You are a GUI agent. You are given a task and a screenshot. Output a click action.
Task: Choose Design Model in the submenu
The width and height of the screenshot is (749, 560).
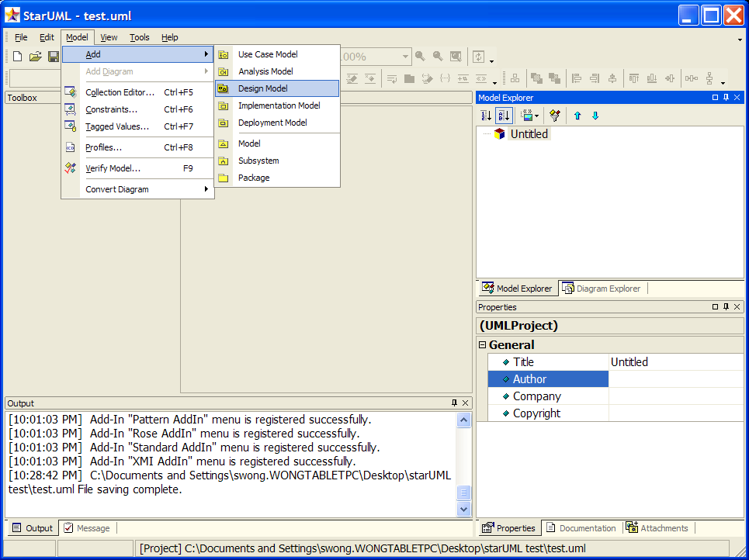tap(277, 88)
